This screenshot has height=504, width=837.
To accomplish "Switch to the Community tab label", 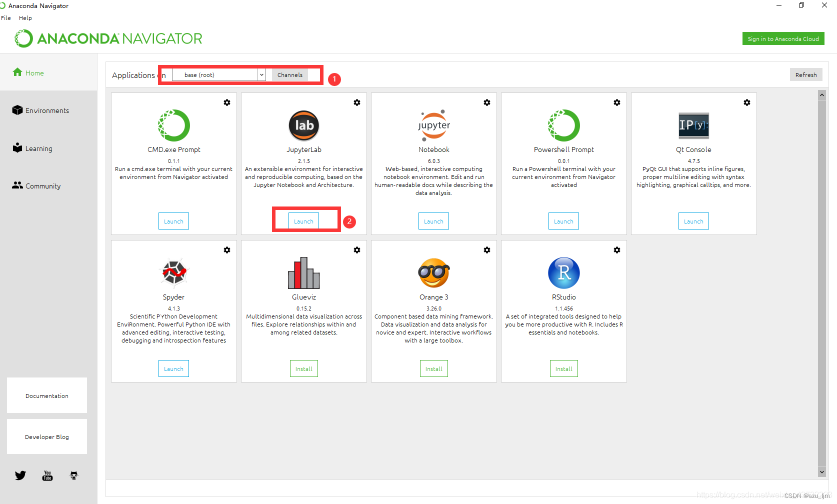I will 43,186.
